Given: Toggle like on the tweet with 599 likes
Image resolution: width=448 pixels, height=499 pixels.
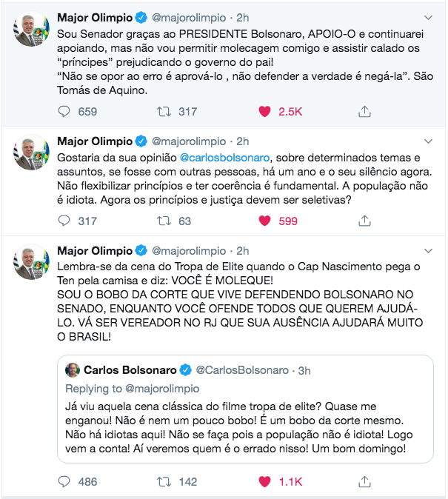Looking at the screenshot, I should [x=264, y=221].
